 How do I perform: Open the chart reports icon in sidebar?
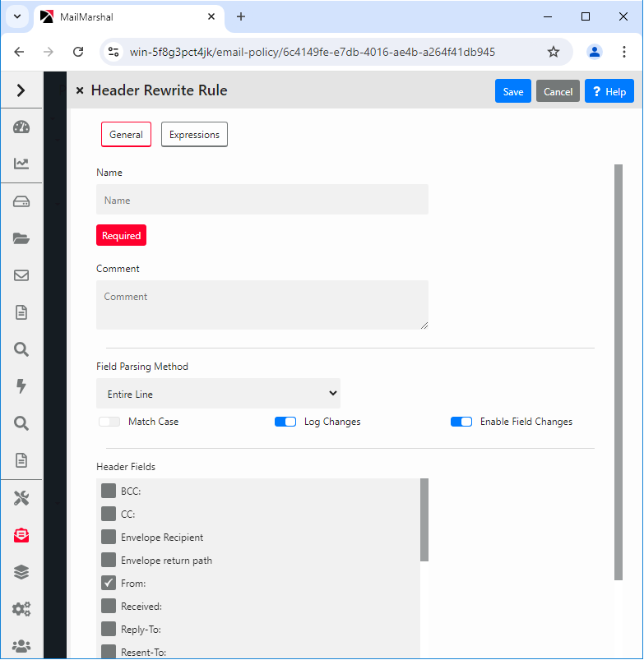(21, 164)
